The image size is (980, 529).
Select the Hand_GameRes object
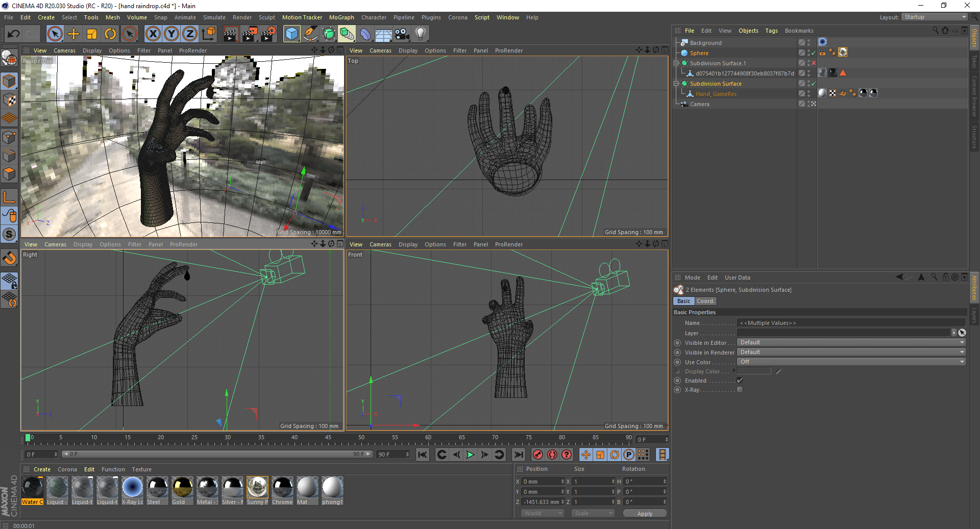716,94
